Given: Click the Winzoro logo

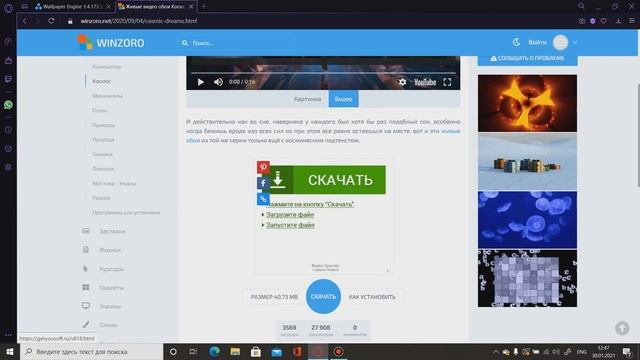Looking at the screenshot, I should coord(111,42).
